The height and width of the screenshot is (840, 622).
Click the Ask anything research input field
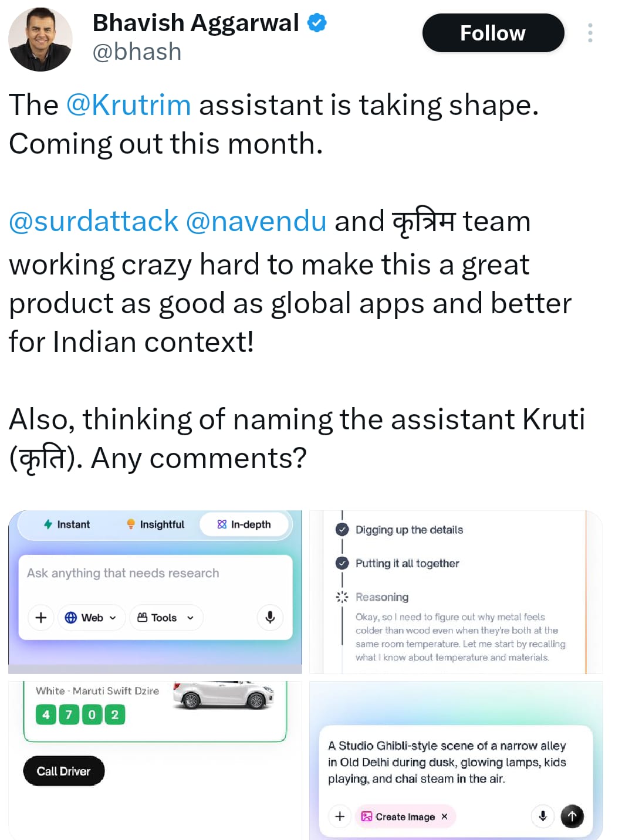pos(155,573)
